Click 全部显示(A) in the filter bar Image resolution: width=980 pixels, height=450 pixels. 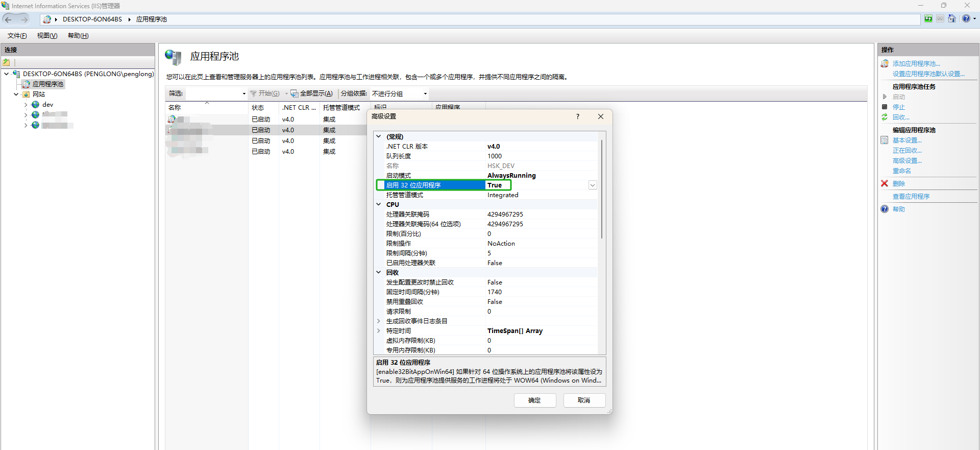click(x=311, y=93)
